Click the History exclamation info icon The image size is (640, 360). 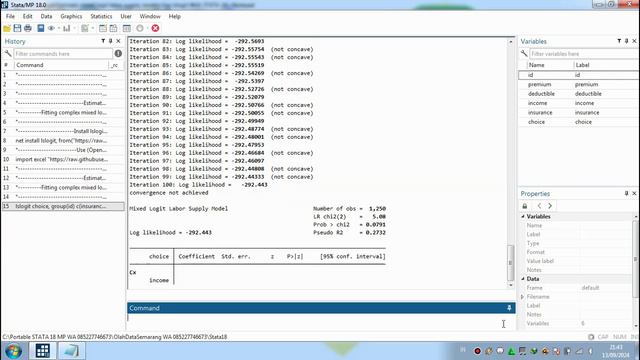pos(118,53)
